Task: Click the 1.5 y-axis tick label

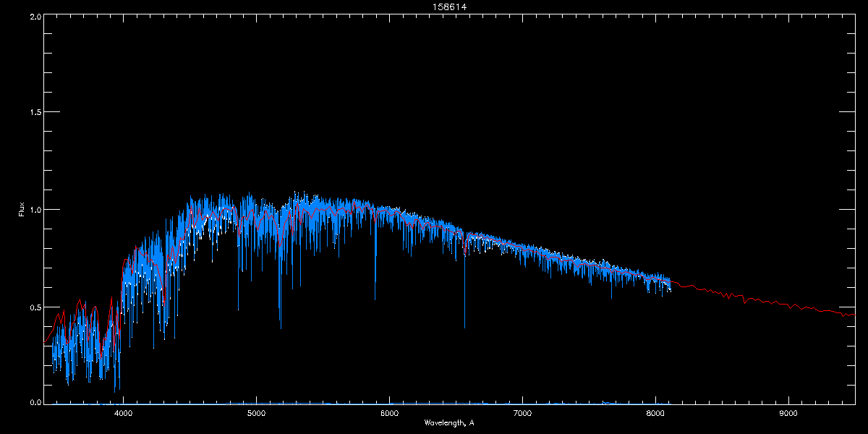Action: point(33,112)
